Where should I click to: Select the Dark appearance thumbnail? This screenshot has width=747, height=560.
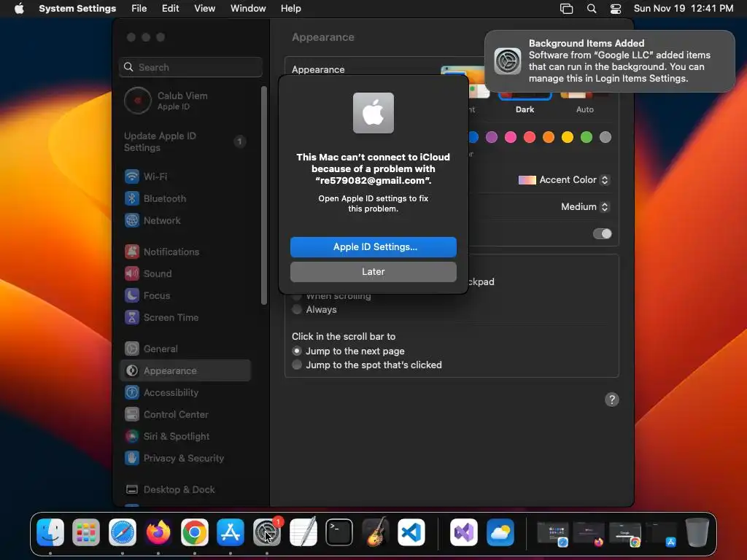(525, 96)
